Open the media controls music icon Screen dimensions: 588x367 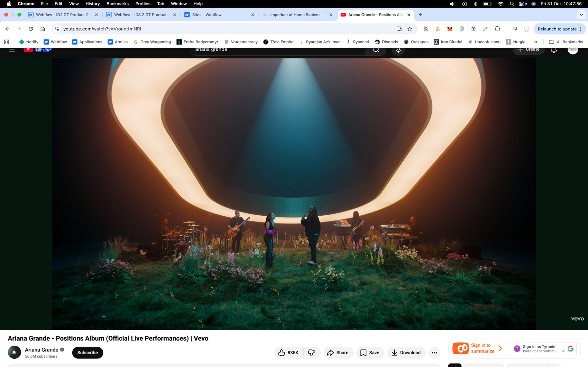coord(515,29)
